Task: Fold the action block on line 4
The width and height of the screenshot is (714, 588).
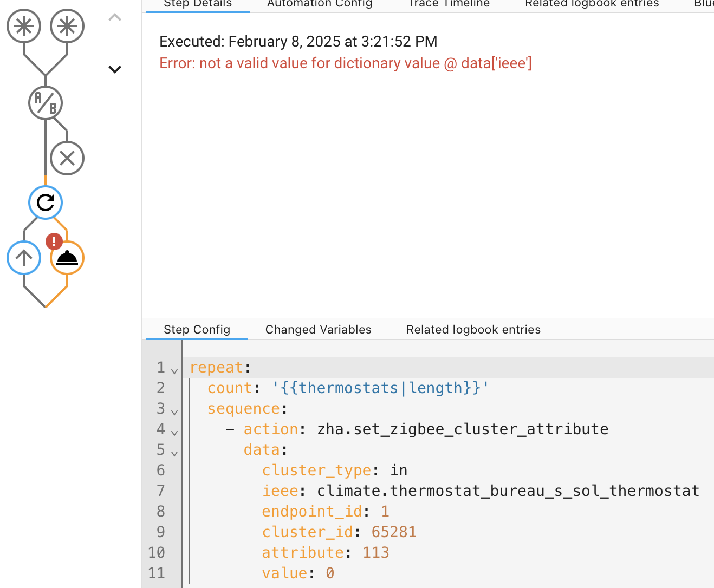Action: 174,433
